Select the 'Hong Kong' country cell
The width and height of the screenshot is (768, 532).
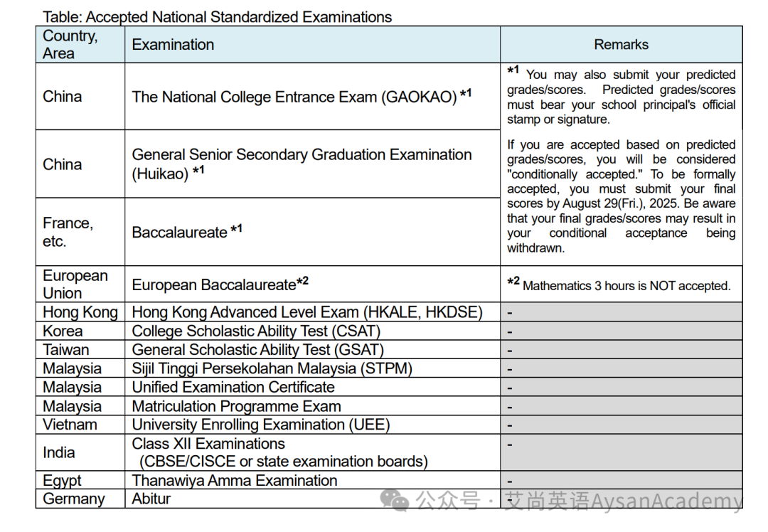click(80, 312)
